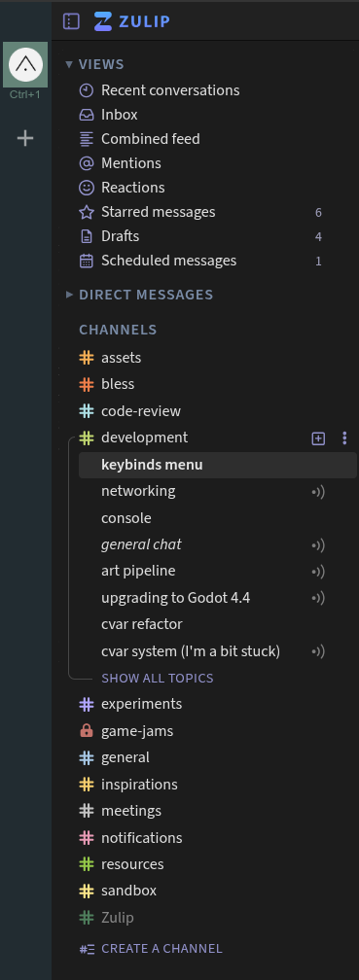Select the organization avatar with Ctrl+1 label
The image size is (359, 980).
point(25,64)
